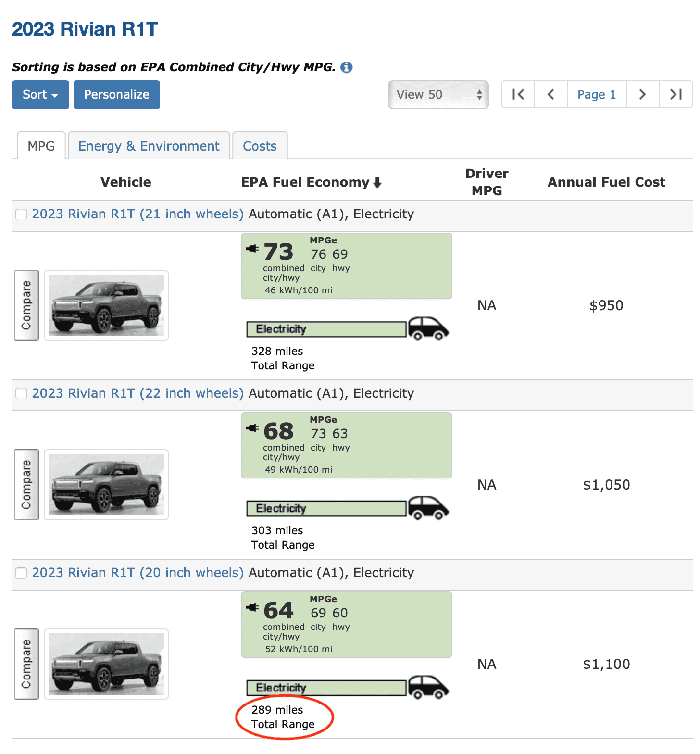Click plug icon beside 73 MPGe
Viewport: 700px width, 754px height.
tap(252, 249)
